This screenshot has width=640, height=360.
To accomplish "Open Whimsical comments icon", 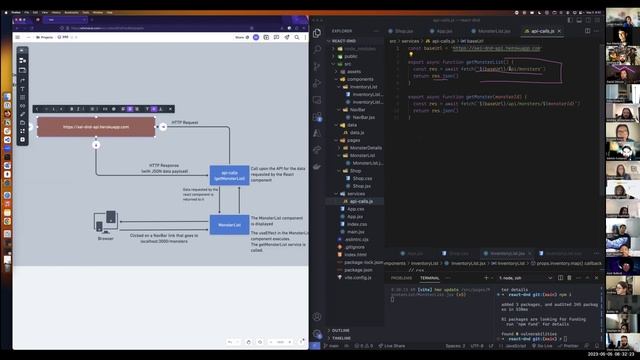I will click(x=276, y=37).
